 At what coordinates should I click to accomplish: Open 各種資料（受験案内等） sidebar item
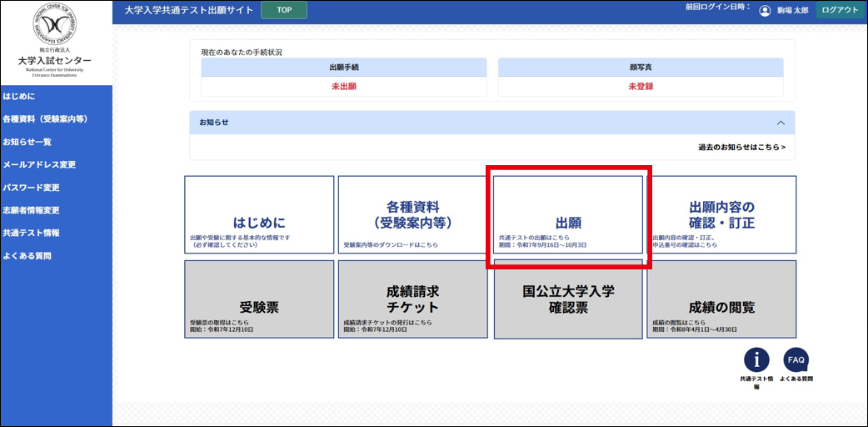coord(45,119)
